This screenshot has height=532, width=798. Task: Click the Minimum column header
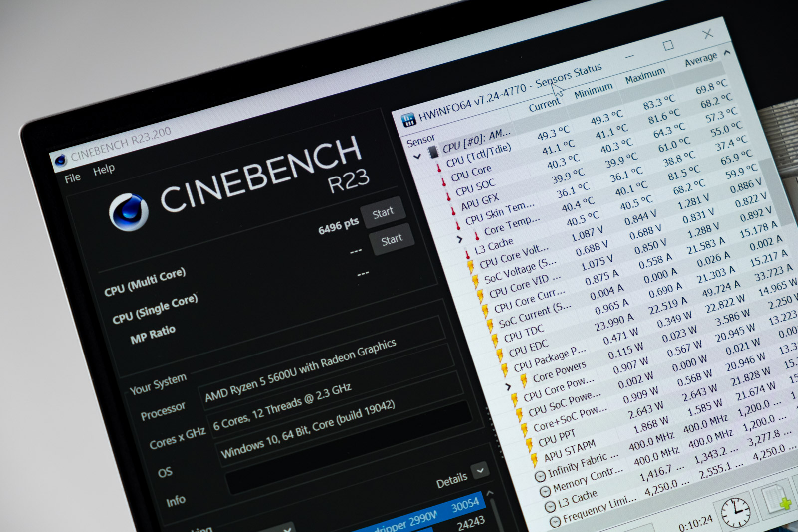pyautogui.click(x=594, y=91)
